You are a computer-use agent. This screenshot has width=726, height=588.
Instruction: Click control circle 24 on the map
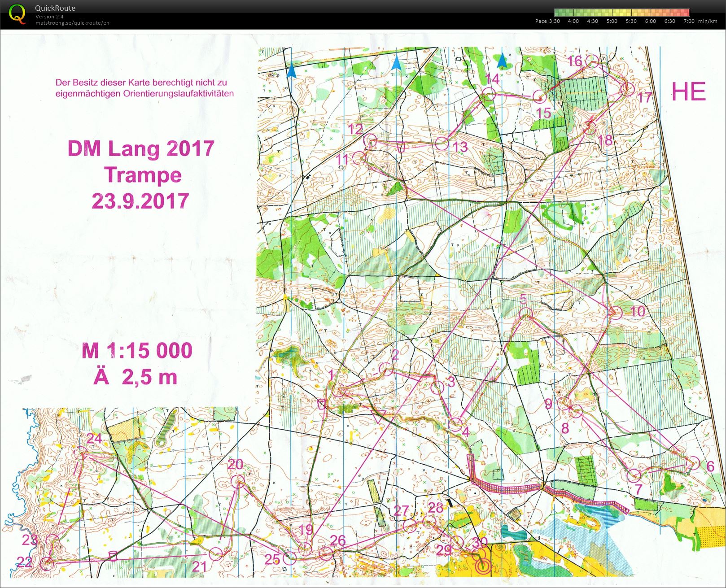(82, 453)
